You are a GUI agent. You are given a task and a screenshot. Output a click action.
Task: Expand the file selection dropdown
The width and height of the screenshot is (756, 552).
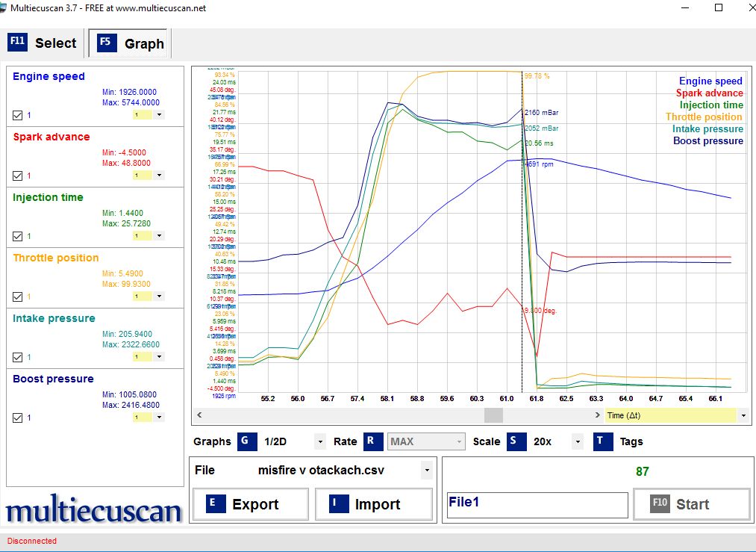(426, 471)
